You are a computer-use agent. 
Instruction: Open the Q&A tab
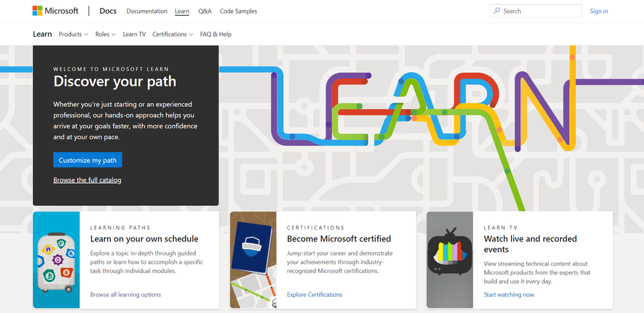pos(204,11)
